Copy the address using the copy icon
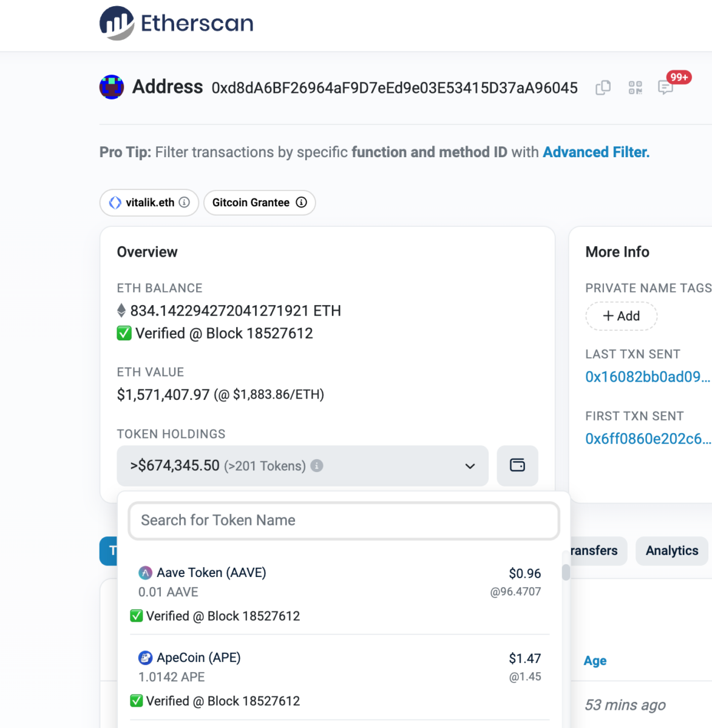 603,88
